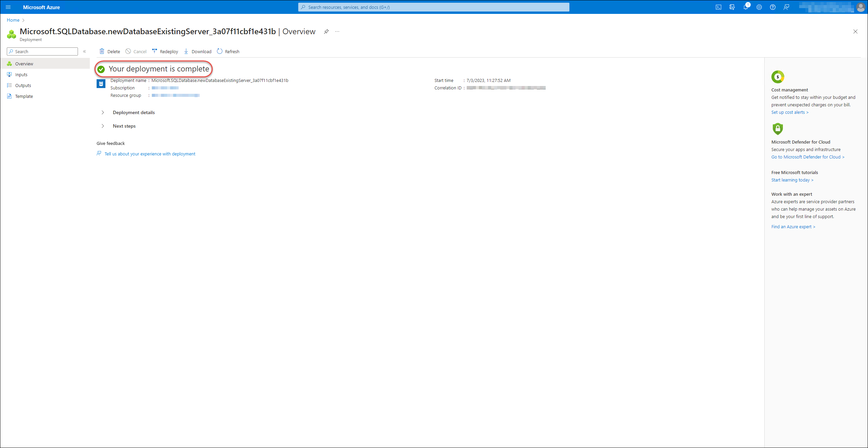Click the Defender for Cloud shield icon
Image resolution: width=868 pixels, height=448 pixels.
[x=778, y=129]
